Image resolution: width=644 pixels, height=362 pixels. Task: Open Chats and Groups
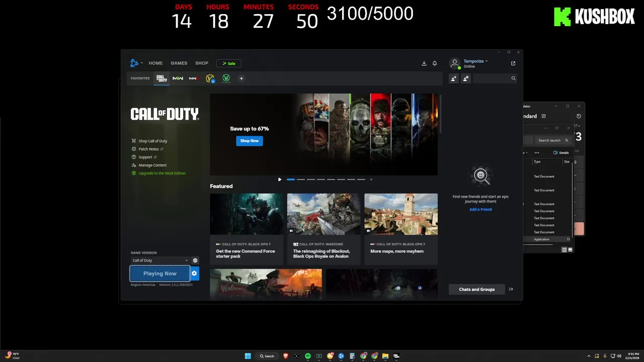477,289
